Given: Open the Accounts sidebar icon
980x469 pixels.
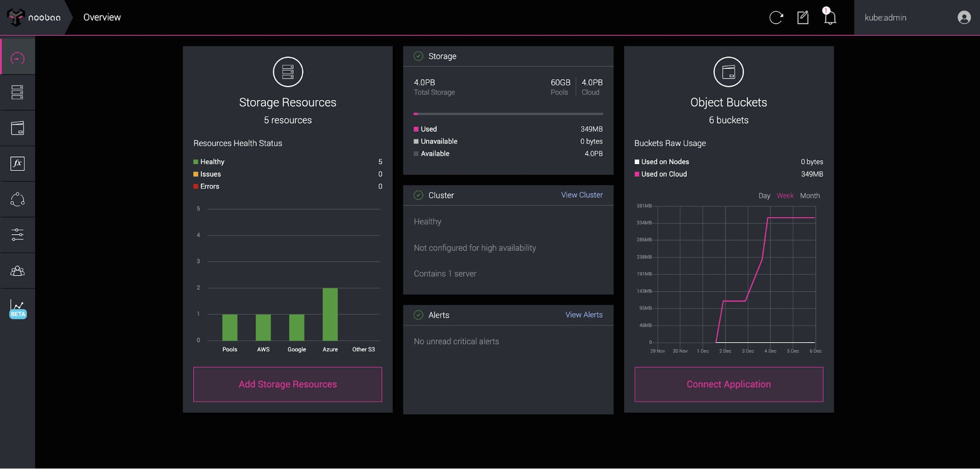Looking at the screenshot, I should 18,271.
